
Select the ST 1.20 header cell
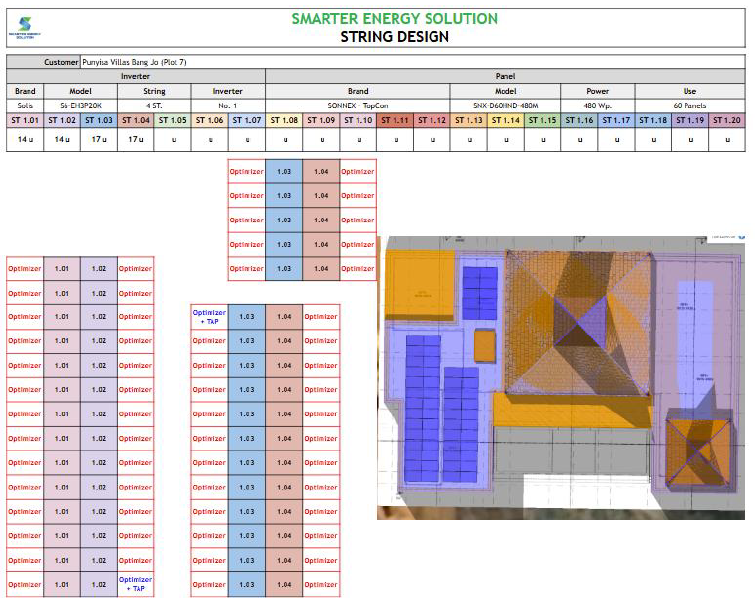coord(727,120)
